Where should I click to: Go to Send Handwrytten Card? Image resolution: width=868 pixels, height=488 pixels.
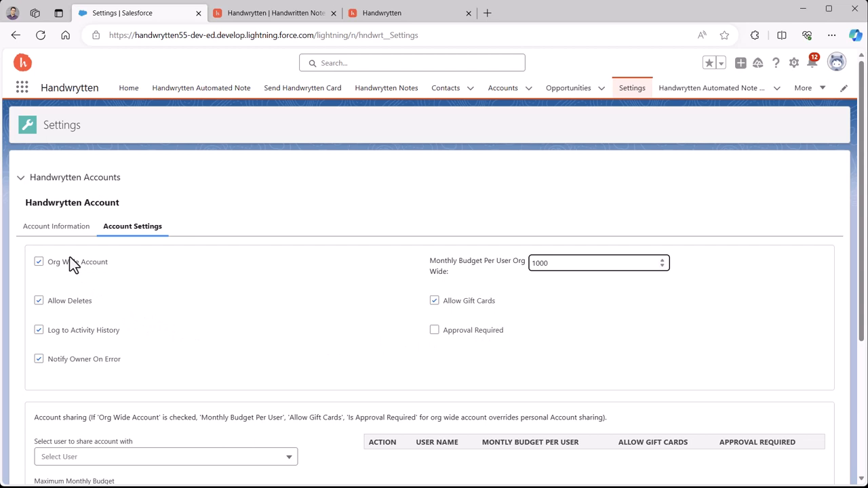click(x=302, y=88)
